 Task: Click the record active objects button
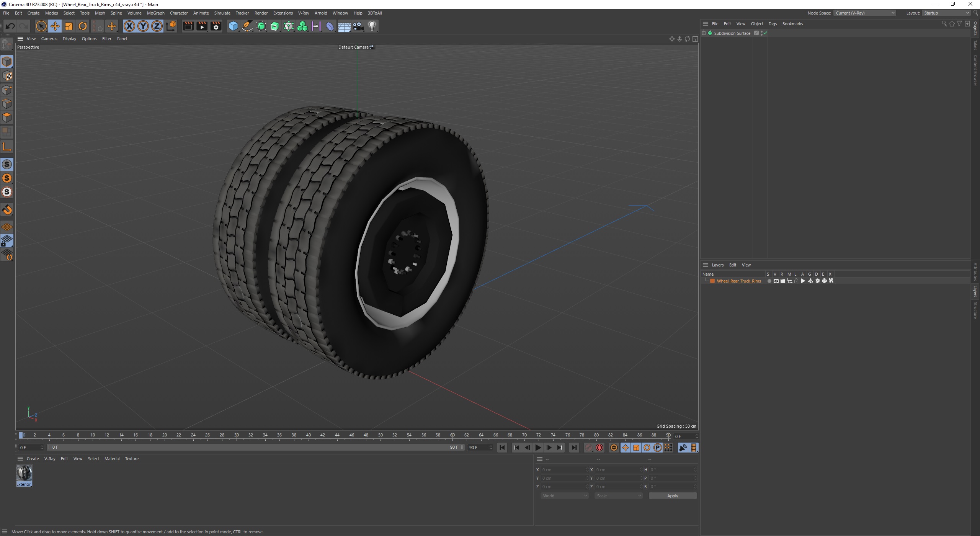tap(589, 448)
